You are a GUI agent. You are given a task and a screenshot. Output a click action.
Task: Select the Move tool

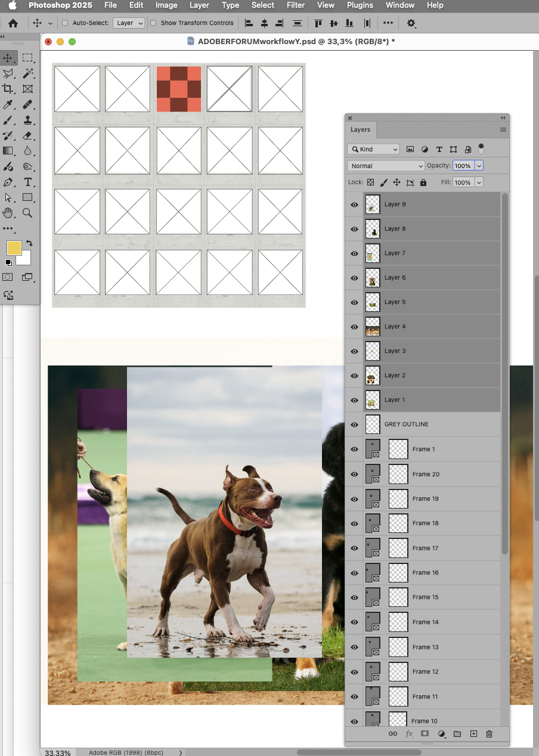point(8,58)
